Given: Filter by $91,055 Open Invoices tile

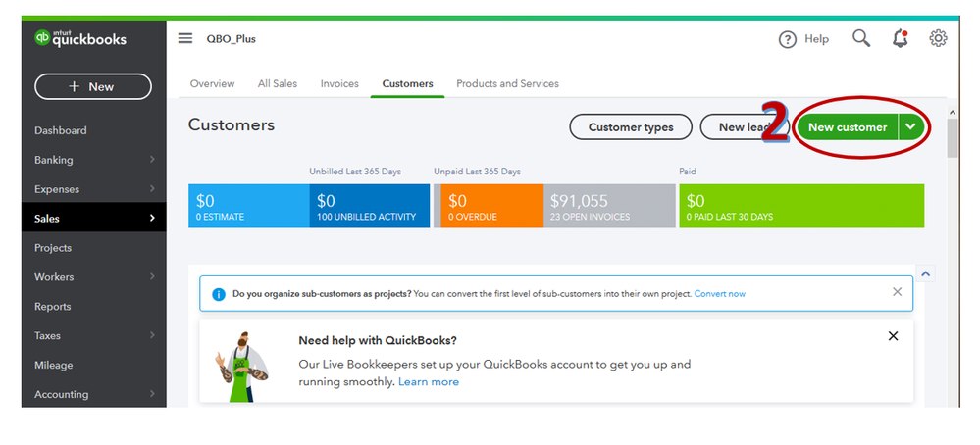Looking at the screenshot, I should pos(609,206).
